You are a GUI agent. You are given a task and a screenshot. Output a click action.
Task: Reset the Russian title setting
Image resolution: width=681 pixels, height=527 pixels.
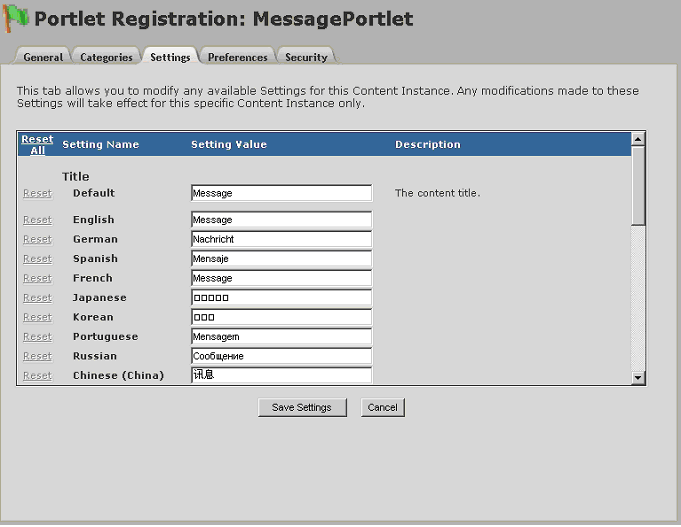tap(37, 356)
